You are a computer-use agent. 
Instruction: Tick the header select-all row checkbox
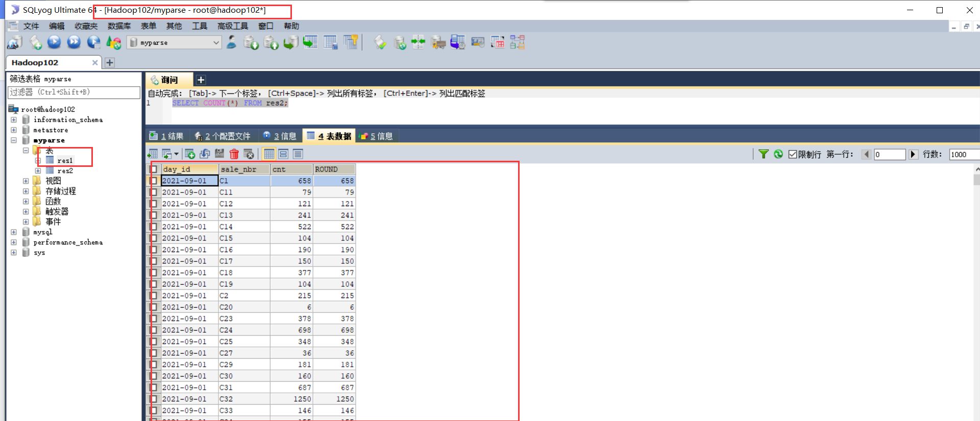pyautogui.click(x=154, y=169)
